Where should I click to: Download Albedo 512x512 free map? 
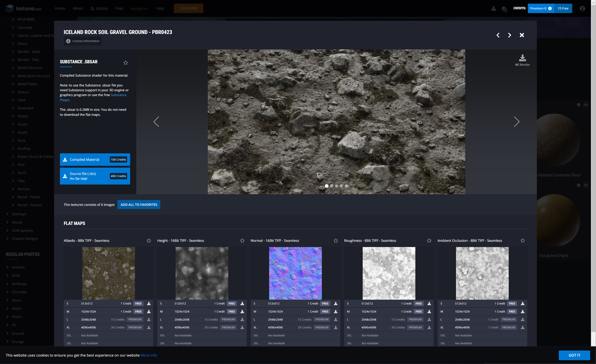(x=149, y=304)
